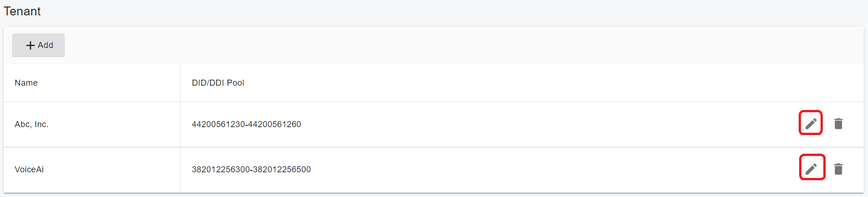Click pool range 382012256300-382012256500

click(251, 170)
